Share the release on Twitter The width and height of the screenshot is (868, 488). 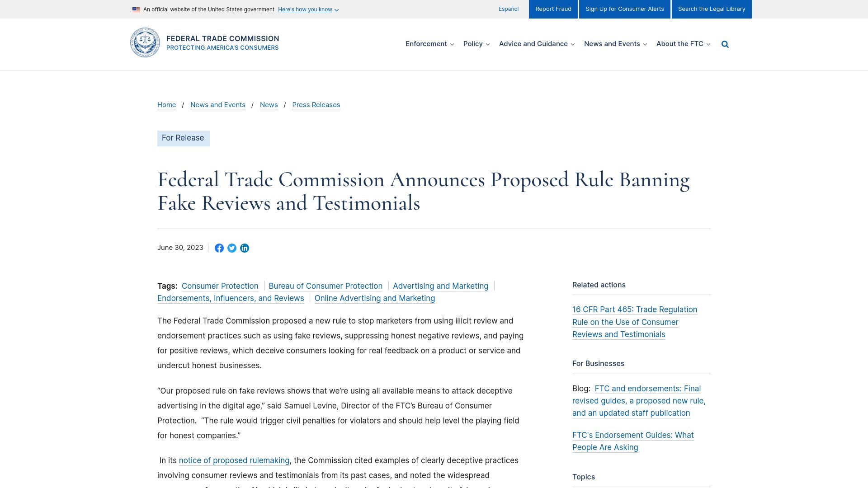click(232, 248)
